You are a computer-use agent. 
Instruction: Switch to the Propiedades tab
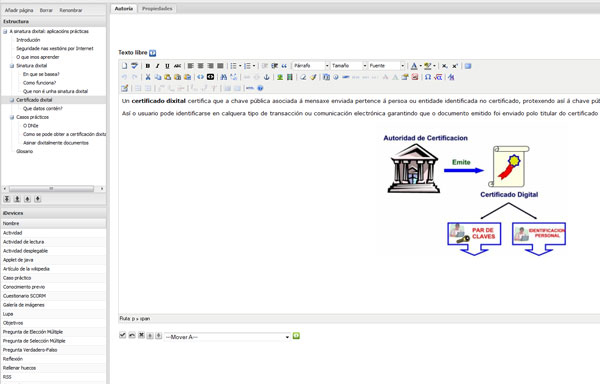[x=157, y=8]
